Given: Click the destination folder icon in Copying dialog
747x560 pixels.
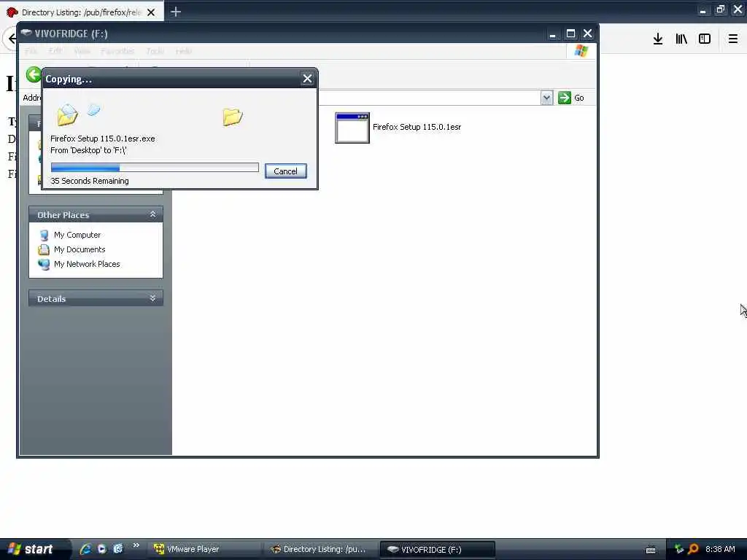Looking at the screenshot, I should coord(233,117).
